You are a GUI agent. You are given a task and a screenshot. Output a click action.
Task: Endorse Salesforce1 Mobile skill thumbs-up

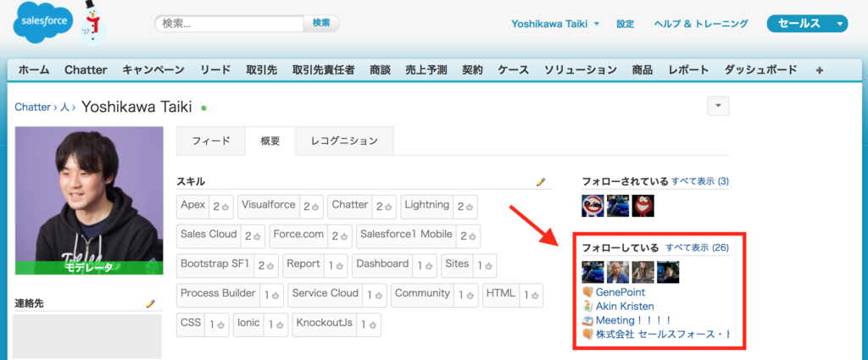pos(471,236)
